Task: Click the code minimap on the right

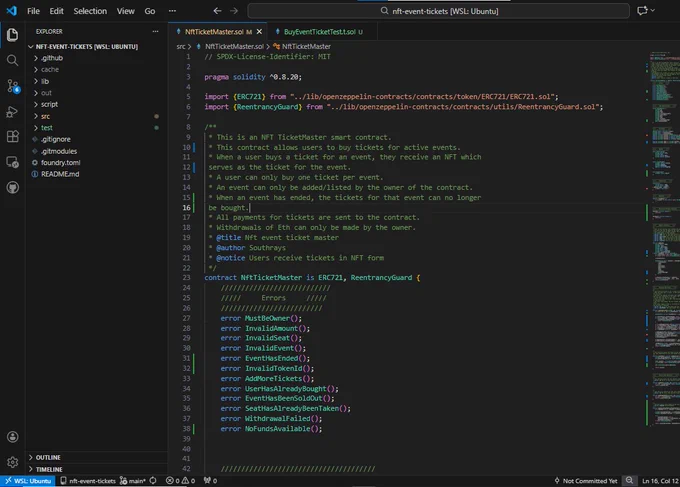Action: pos(664,239)
